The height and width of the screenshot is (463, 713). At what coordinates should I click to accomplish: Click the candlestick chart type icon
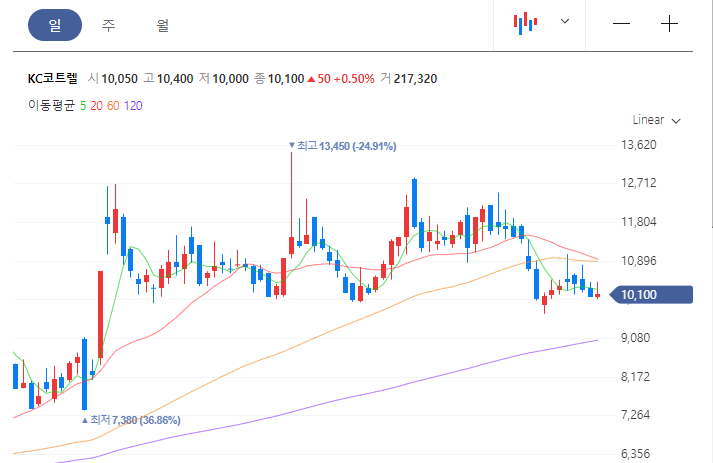tap(525, 23)
